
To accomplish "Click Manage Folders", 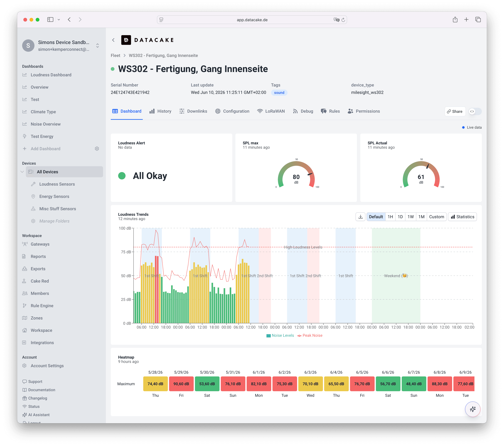I will click(x=54, y=221).
